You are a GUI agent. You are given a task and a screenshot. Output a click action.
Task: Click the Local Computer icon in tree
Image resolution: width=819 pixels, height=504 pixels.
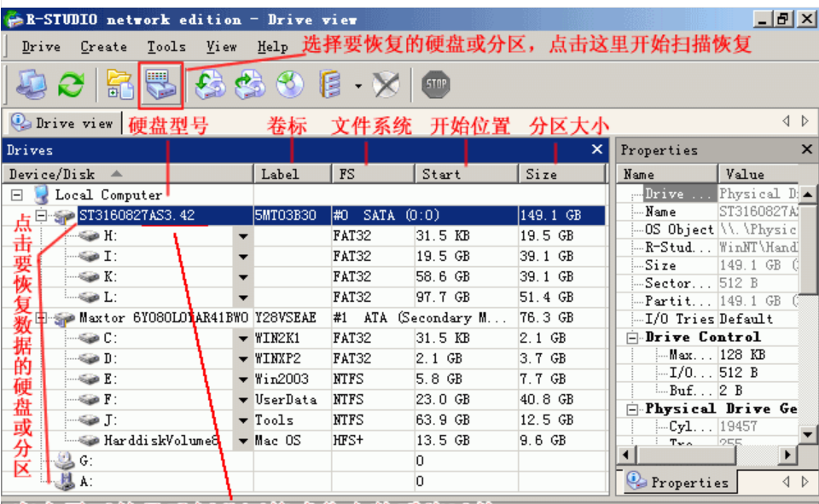point(41,194)
